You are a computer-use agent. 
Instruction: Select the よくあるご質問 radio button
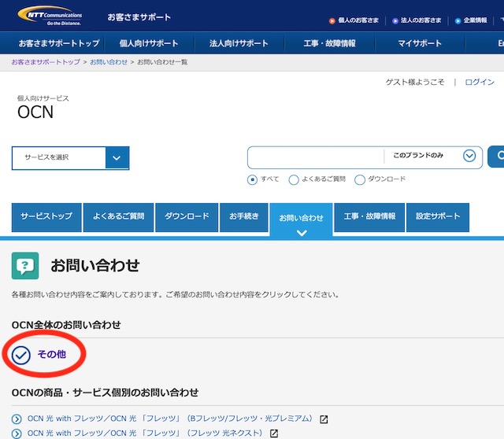pos(294,180)
